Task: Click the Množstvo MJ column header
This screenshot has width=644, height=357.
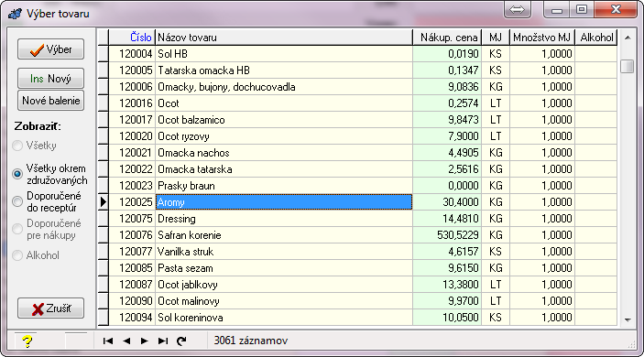Action: click(x=542, y=38)
